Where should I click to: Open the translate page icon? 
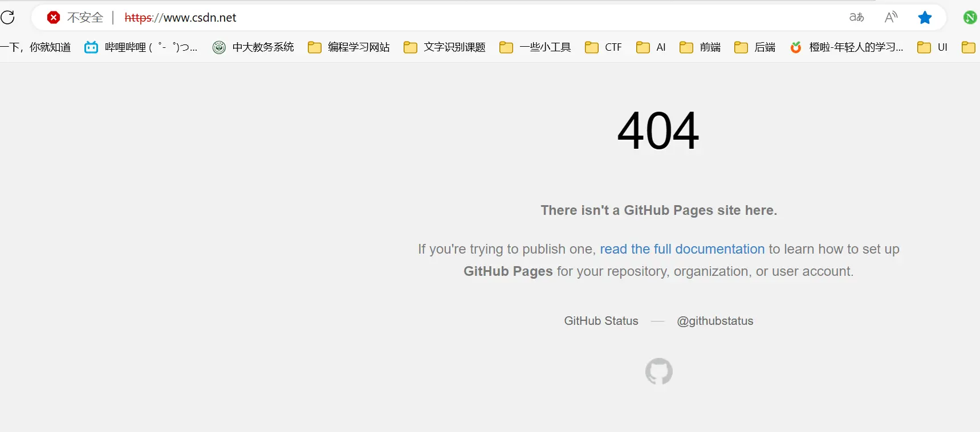tap(856, 17)
